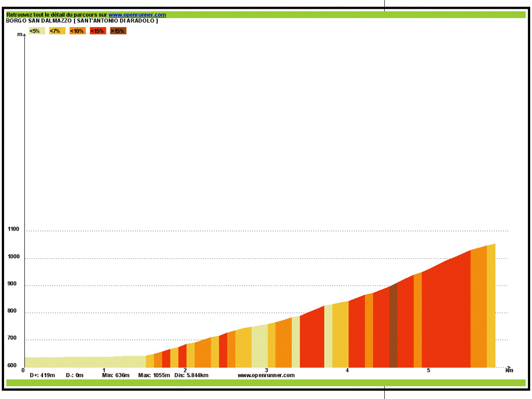Image resolution: width=532 pixels, height=399 pixels.
Task: Click the Max: 1055m statistic
Action: tap(154, 375)
